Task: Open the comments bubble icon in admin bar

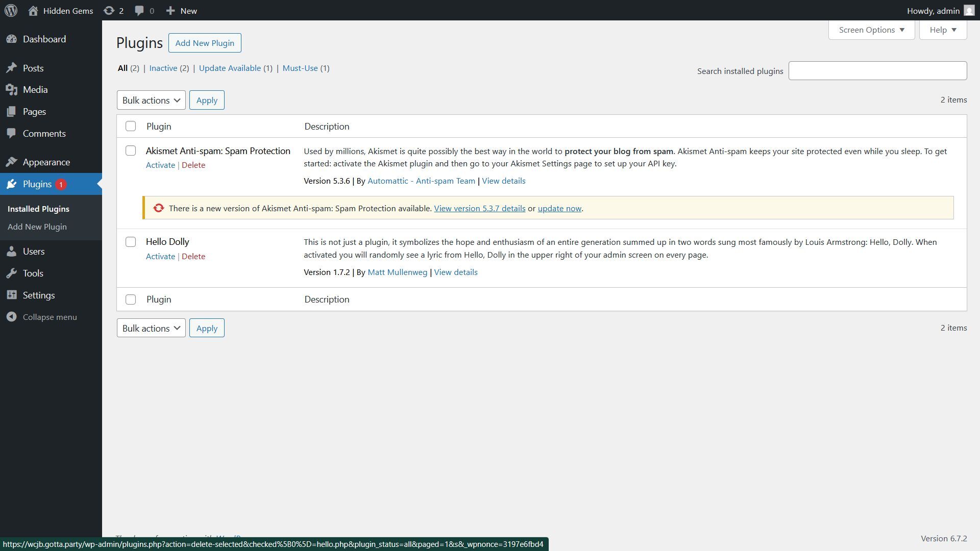Action: [139, 11]
